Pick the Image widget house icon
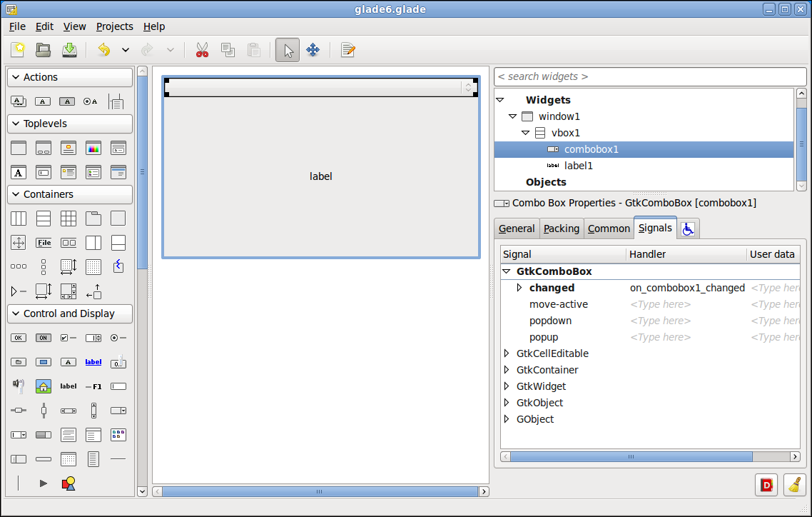 pyautogui.click(x=44, y=386)
